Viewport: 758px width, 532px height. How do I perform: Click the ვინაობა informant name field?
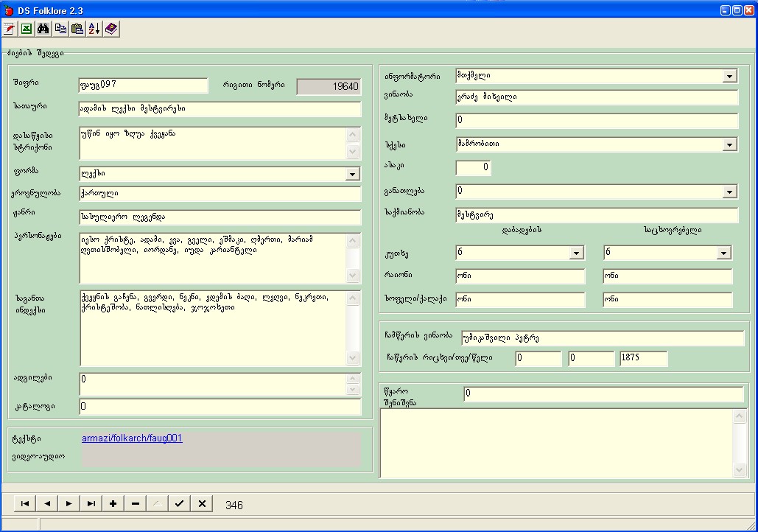point(597,97)
